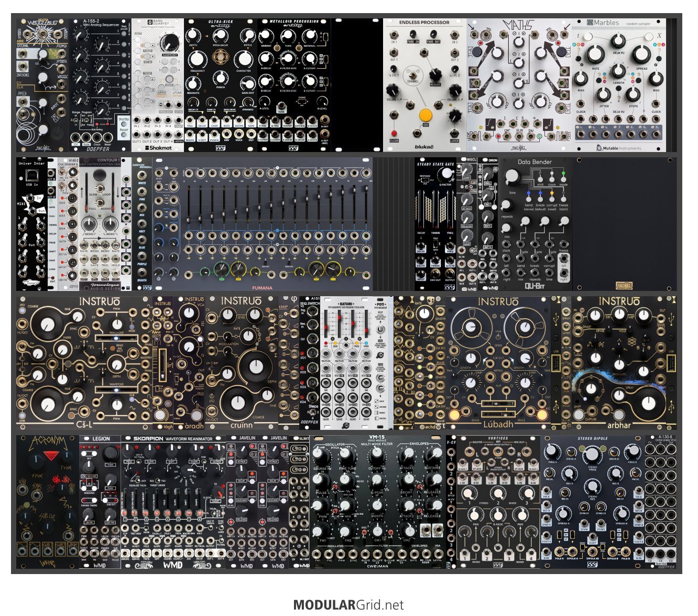Select Doepfer A-130-8 Octal VCA module
This screenshot has height=616, width=698.
click(x=661, y=502)
